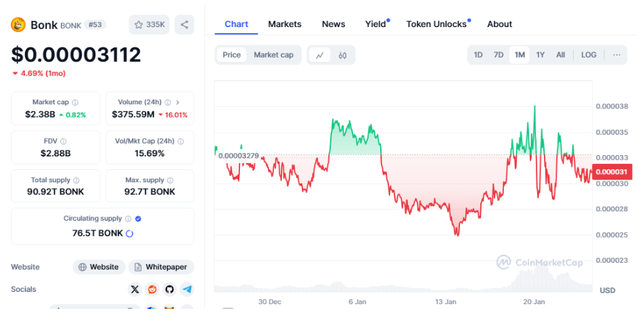Image resolution: width=644 pixels, height=323 pixels.
Task: Open the Whitepaper link
Action: [161, 267]
